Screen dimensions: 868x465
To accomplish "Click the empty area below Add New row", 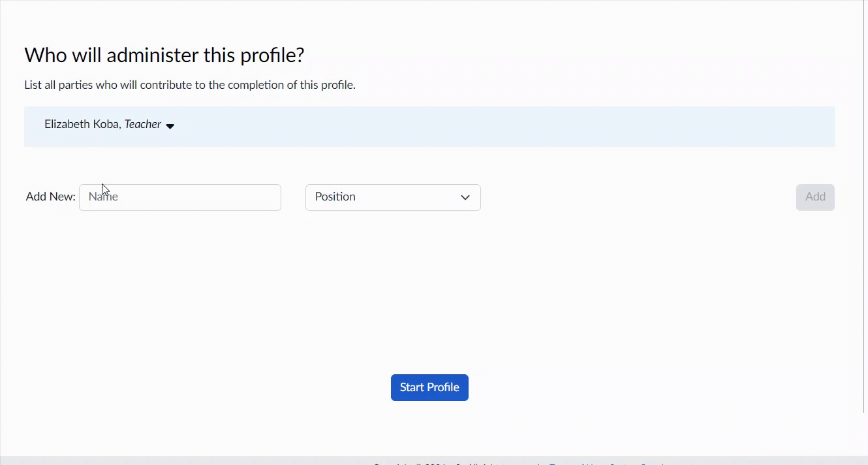I will pos(429,287).
